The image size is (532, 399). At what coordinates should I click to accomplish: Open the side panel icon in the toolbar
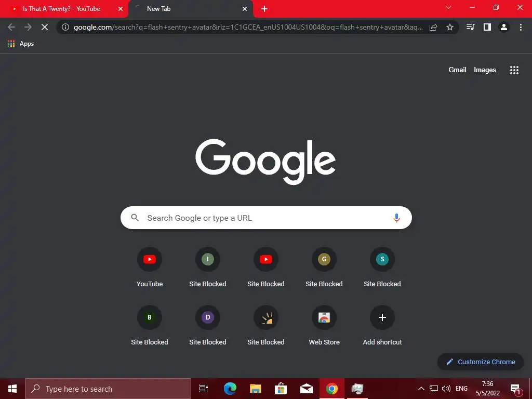click(487, 27)
